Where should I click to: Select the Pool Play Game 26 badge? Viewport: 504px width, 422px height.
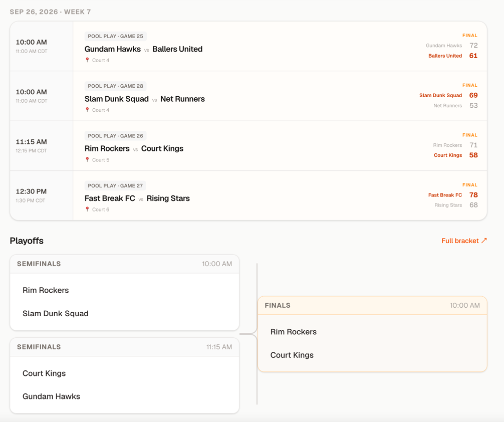coord(115,136)
